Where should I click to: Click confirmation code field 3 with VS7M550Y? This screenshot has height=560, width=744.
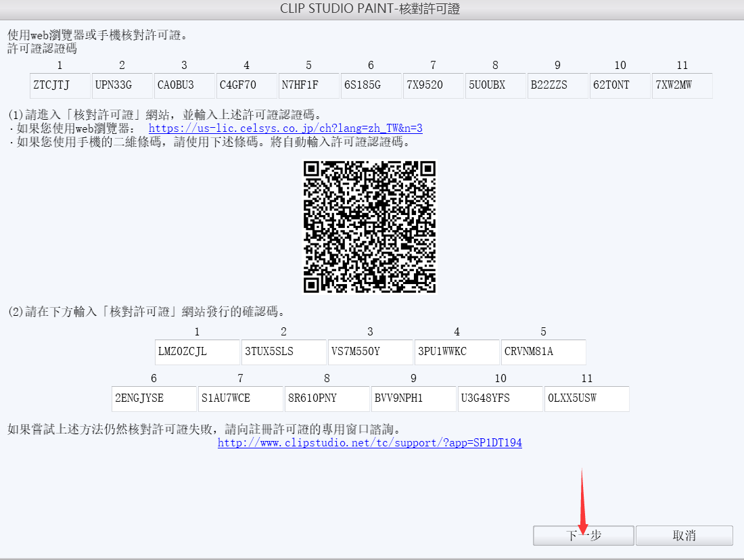[371, 352]
